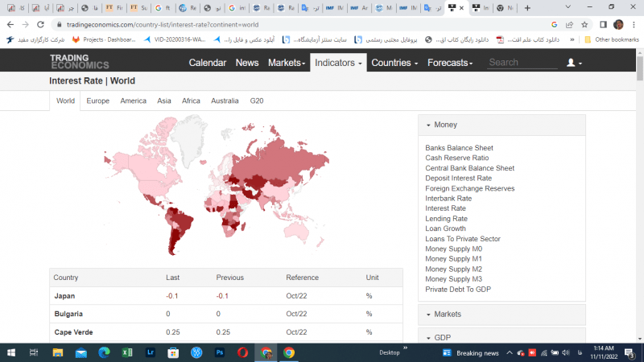Screen dimensions: 644x362
Task: Click the Trading Economics logo
Action: [x=78, y=63]
